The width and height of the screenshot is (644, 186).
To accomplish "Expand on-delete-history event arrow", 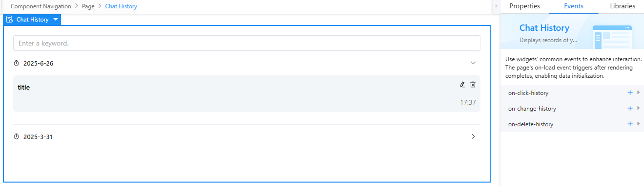I will [639, 124].
